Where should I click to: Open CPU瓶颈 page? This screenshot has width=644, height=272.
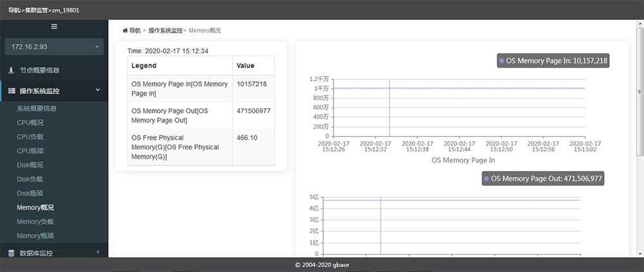click(x=30, y=151)
